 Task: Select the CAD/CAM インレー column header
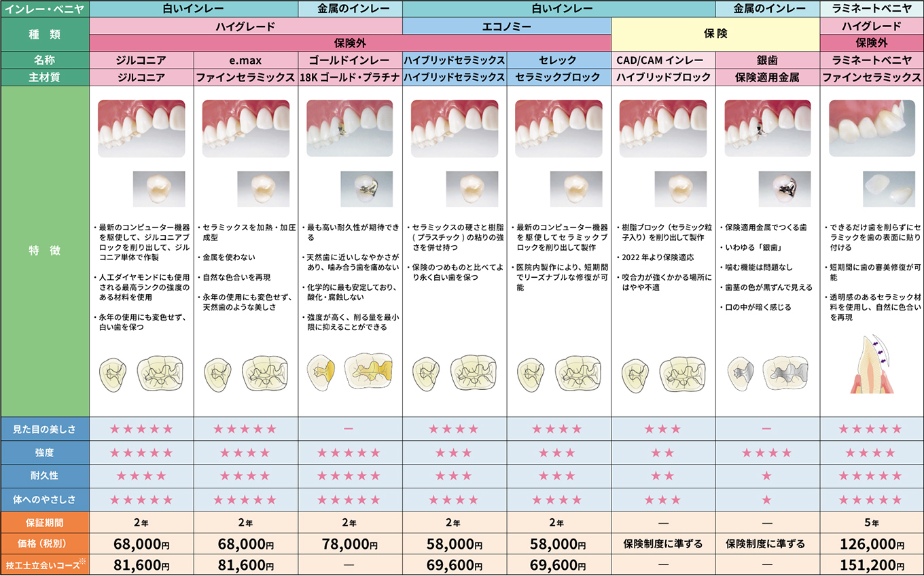(x=663, y=60)
